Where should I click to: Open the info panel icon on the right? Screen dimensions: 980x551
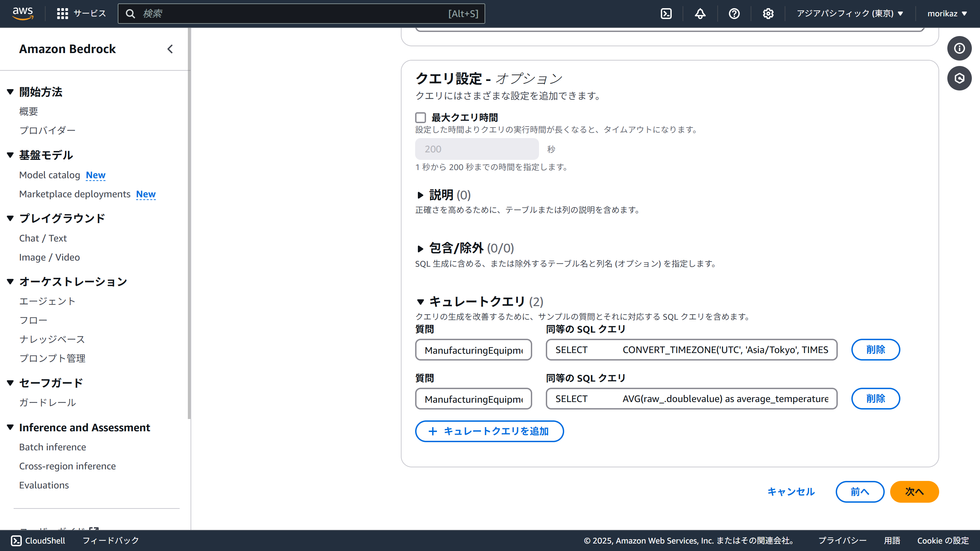pyautogui.click(x=959, y=48)
